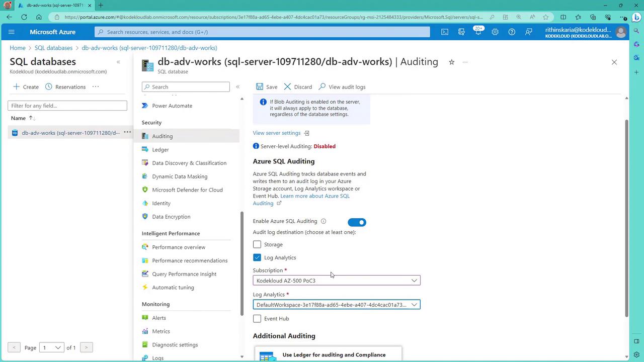Check the Storage destination checkbox

[x=257, y=244]
